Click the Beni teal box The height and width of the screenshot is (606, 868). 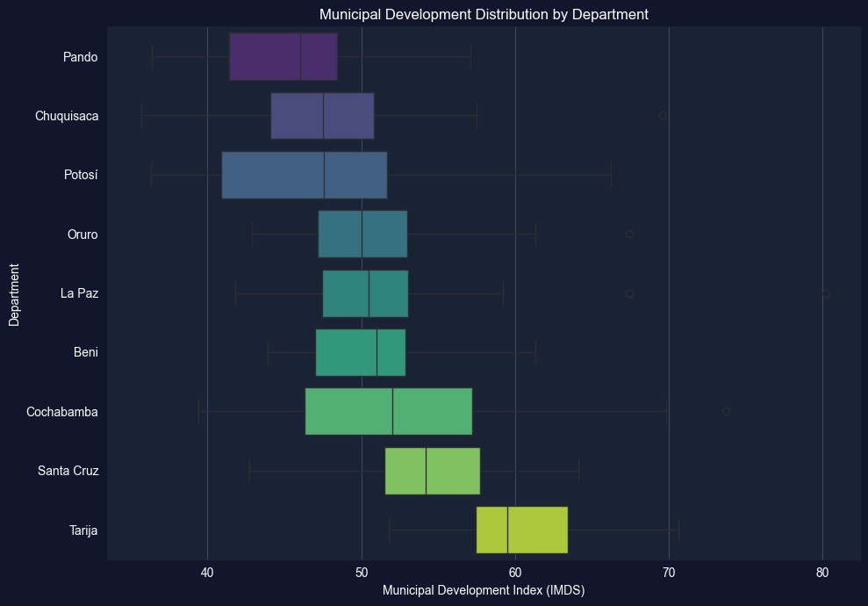[360, 352]
